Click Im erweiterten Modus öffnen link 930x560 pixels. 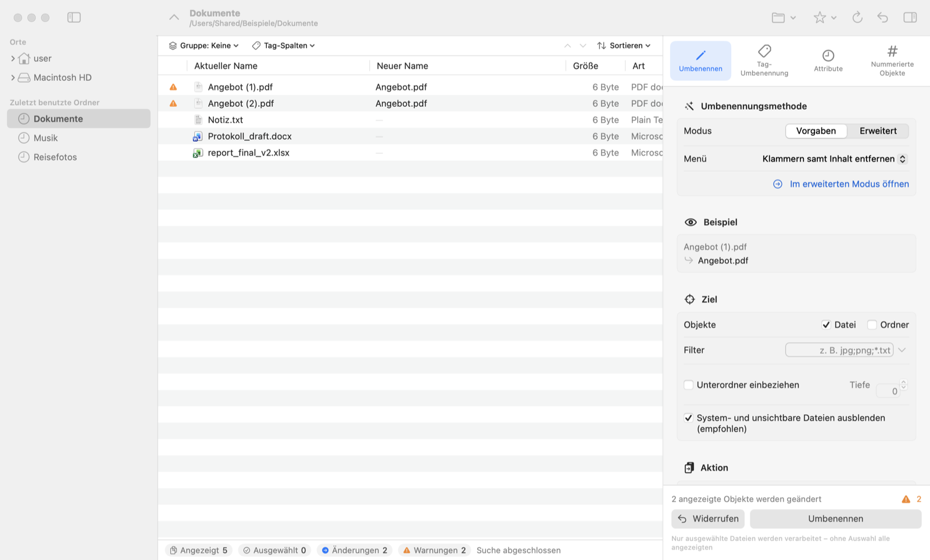[x=841, y=184]
